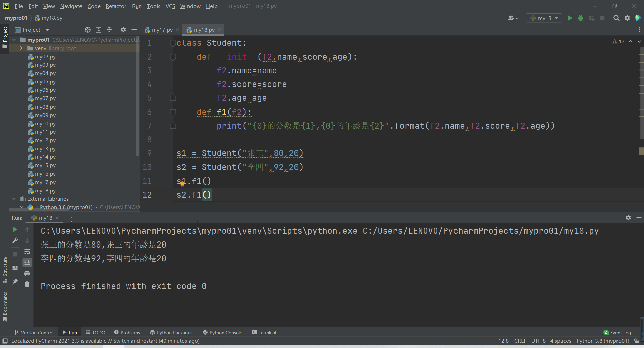Toggle soft-wrap in Run console
Image resolution: width=644 pixels, height=348 pixels.
click(x=27, y=252)
